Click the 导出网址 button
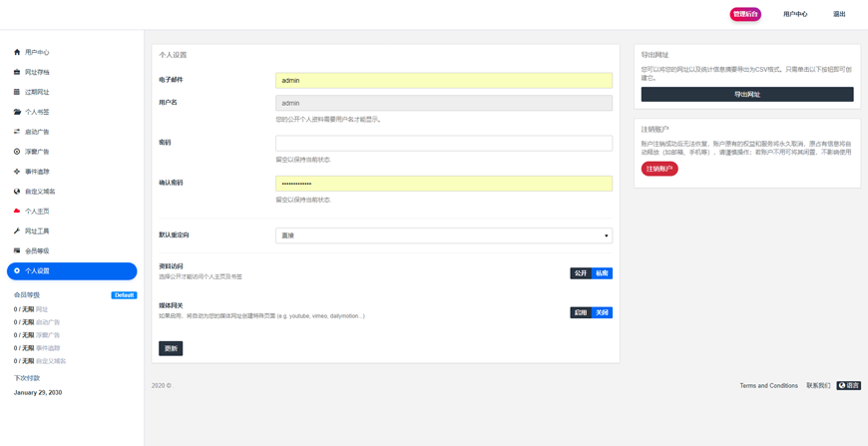 click(746, 94)
